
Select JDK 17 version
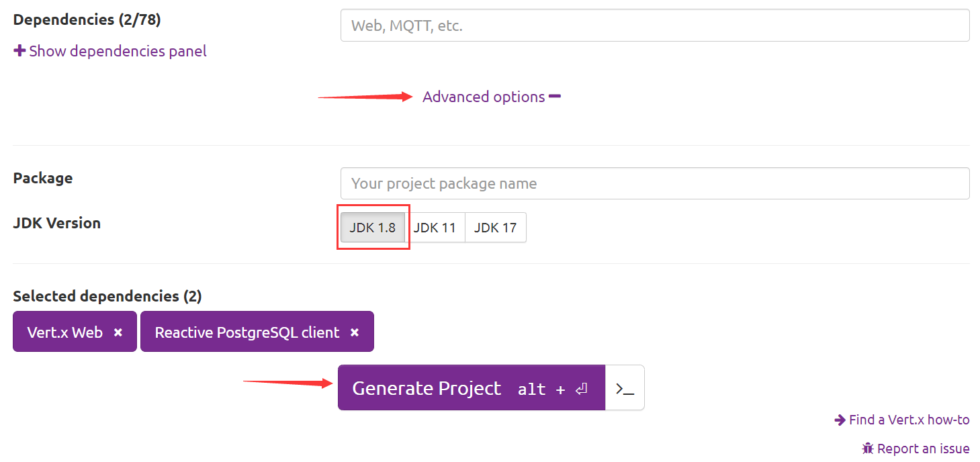[x=495, y=228]
